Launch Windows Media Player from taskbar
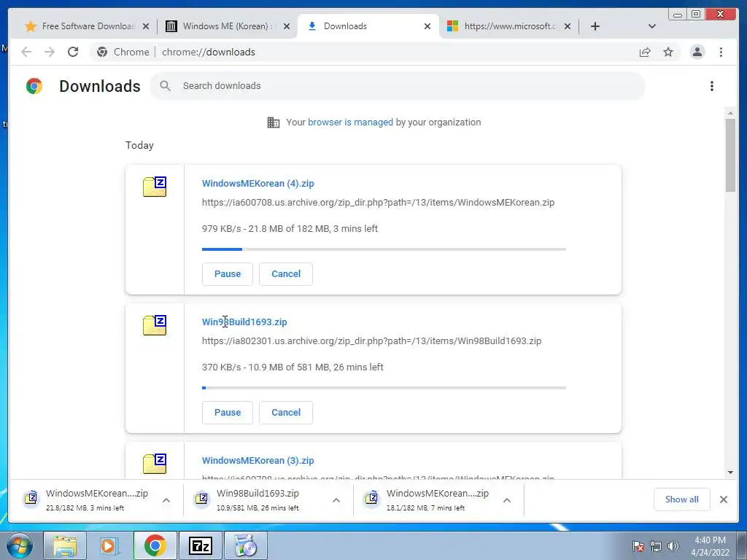The width and height of the screenshot is (747, 560). (109, 545)
